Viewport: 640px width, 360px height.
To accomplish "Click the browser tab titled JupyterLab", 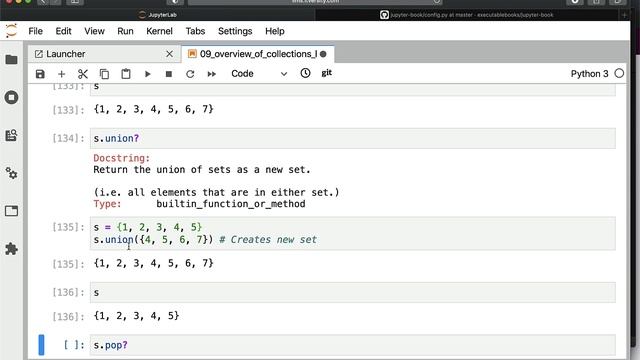I will point(158,15).
